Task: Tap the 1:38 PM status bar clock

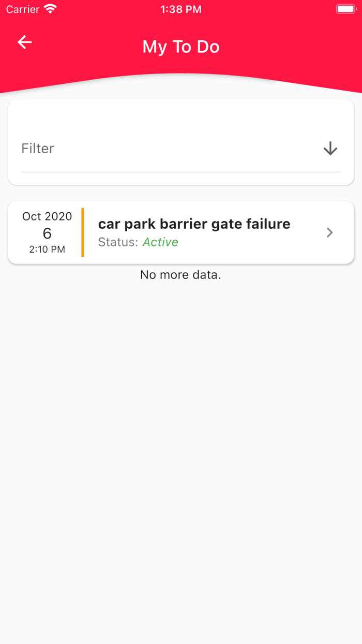Action: tap(181, 9)
